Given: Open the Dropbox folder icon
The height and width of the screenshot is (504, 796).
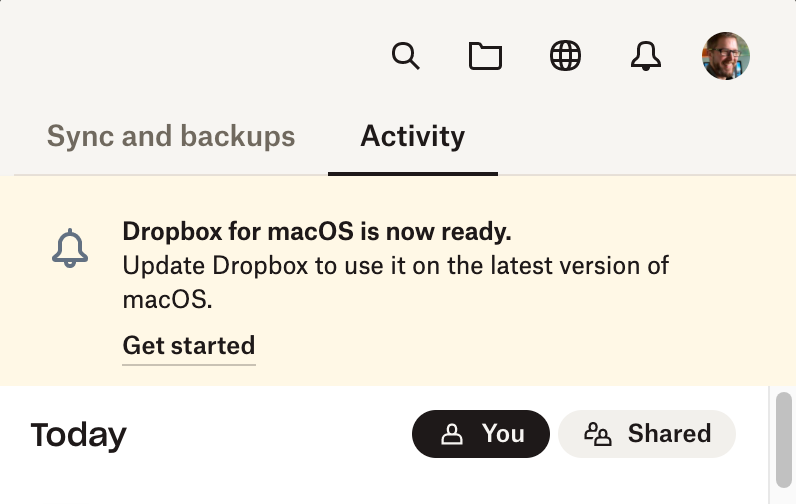Looking at the screenshot, I should tap(485, 56).
